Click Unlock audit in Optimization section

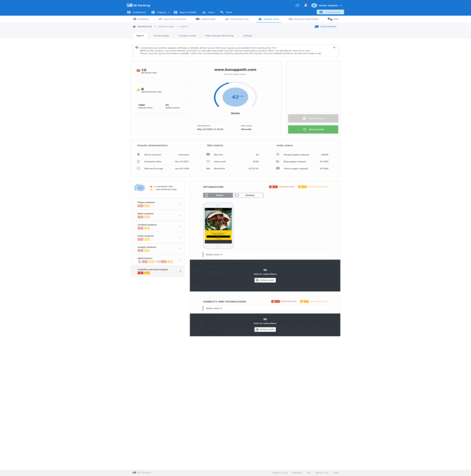[265, 280]
